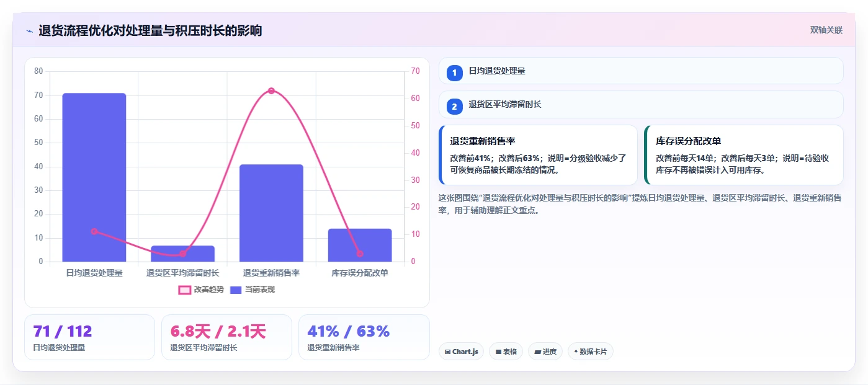
Task: Click the pink 改善趋势 legend swatch
Action: 184,290
